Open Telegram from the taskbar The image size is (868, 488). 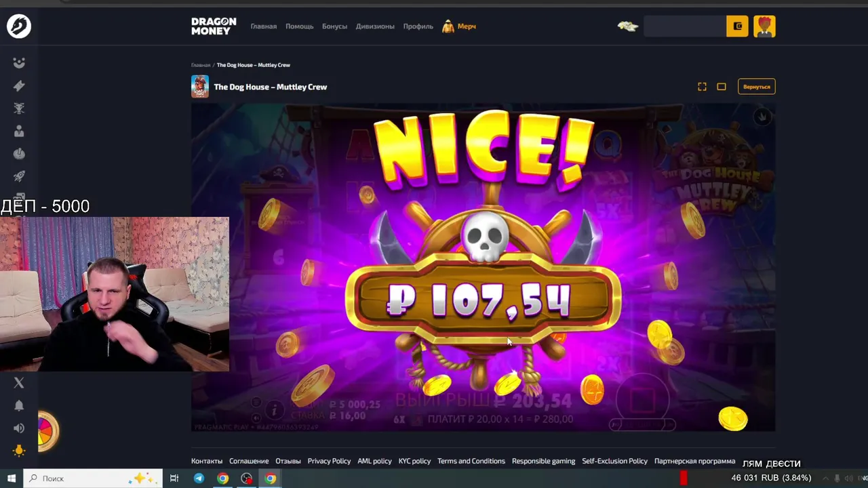coord(199,479)
